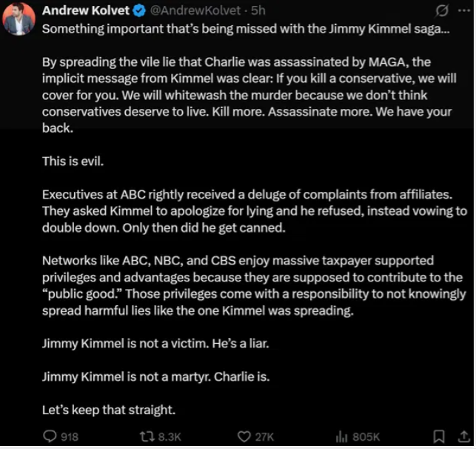Viewport: 476px width, 449px height.
Task: Like the post with the heart icon
Action: tap(244, 437)
